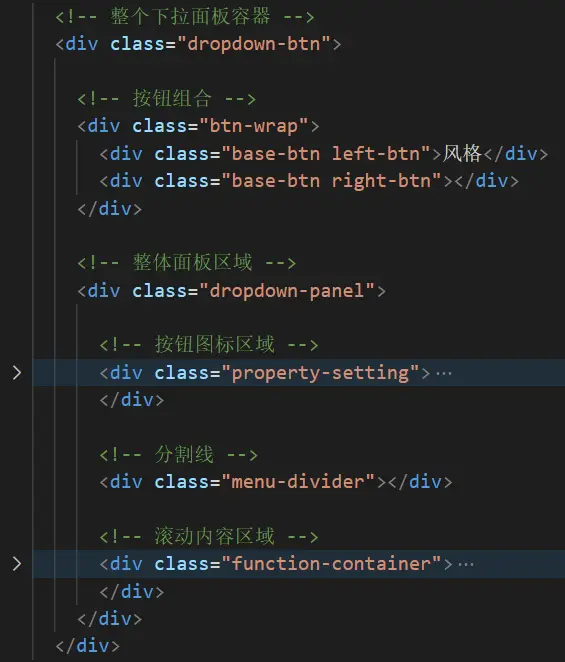565x662 pixels.
Task: Click the "function-container" class string
Action: coord(331,564)
